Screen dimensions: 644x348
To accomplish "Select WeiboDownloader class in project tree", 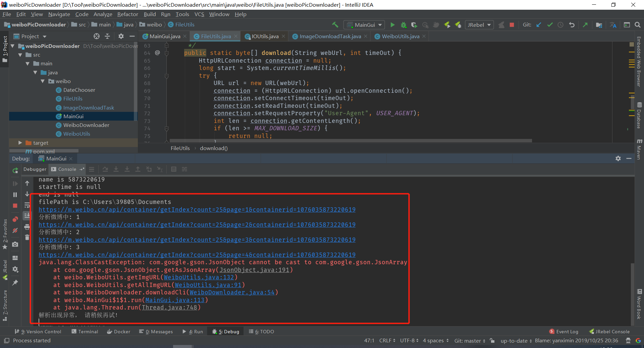I will click(x=86, y=125).
